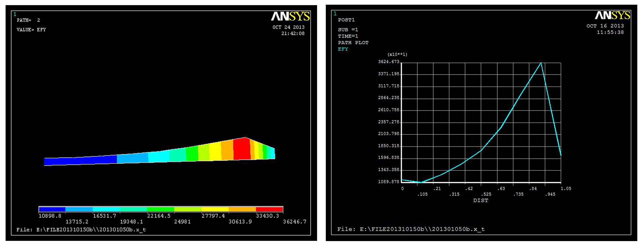Select the orange swatch in the color legend
644x246 pixels.
[x=242, y=209]
